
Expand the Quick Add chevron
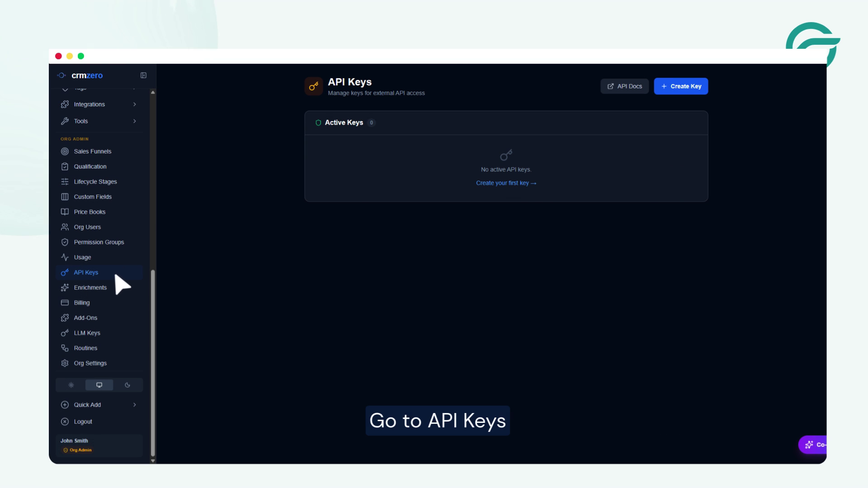135,405
